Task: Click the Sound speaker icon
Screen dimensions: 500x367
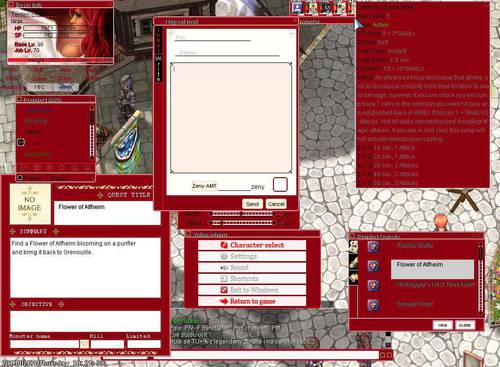Action: pos(224,268)
